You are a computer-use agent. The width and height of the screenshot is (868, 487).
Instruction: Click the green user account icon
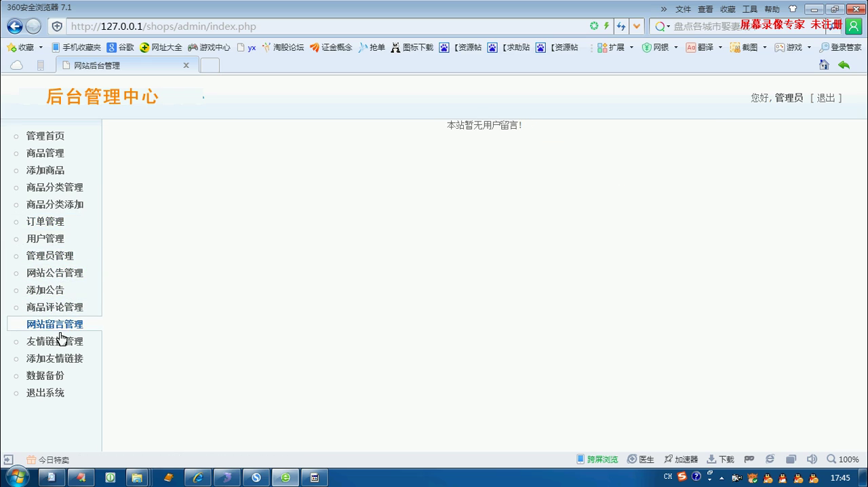tap(853, 26)
